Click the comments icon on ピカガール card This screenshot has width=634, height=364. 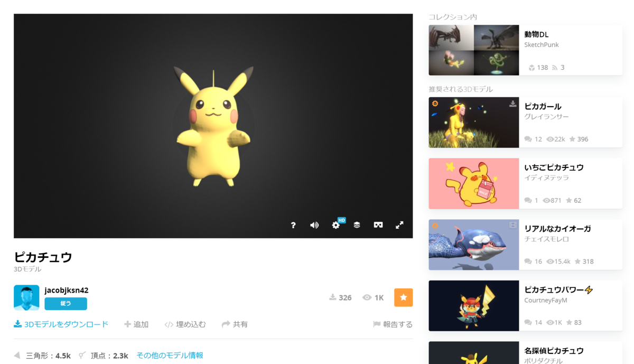[x=528, y=139]
